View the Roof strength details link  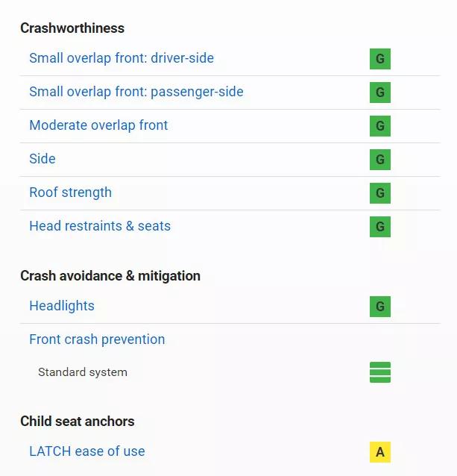(x=70, y=192)
